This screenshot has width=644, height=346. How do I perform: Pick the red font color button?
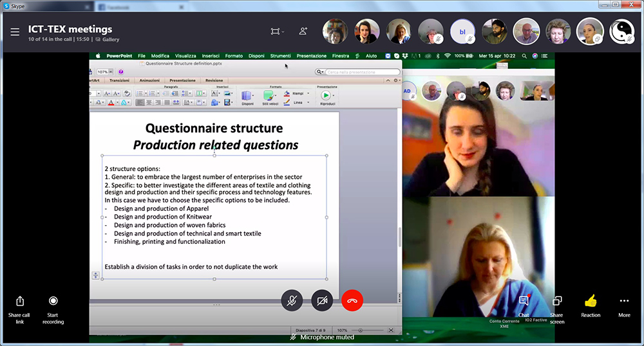(x=111, y=102)
